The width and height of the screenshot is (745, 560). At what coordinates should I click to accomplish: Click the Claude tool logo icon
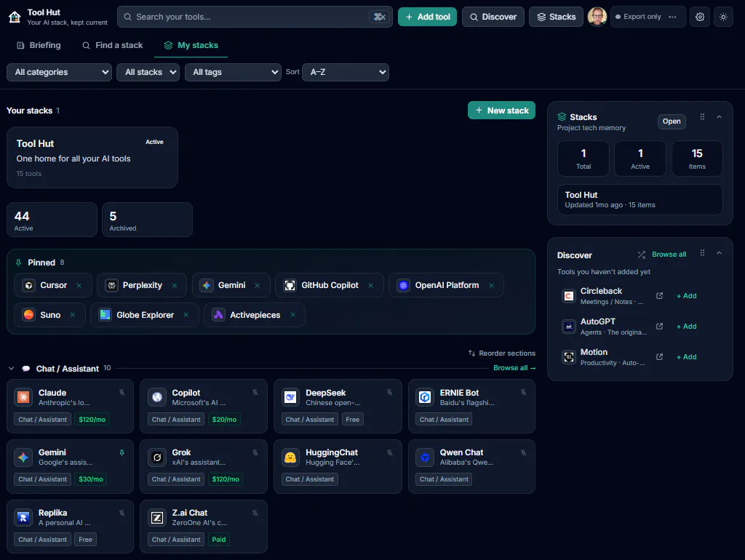pos(23,396)
